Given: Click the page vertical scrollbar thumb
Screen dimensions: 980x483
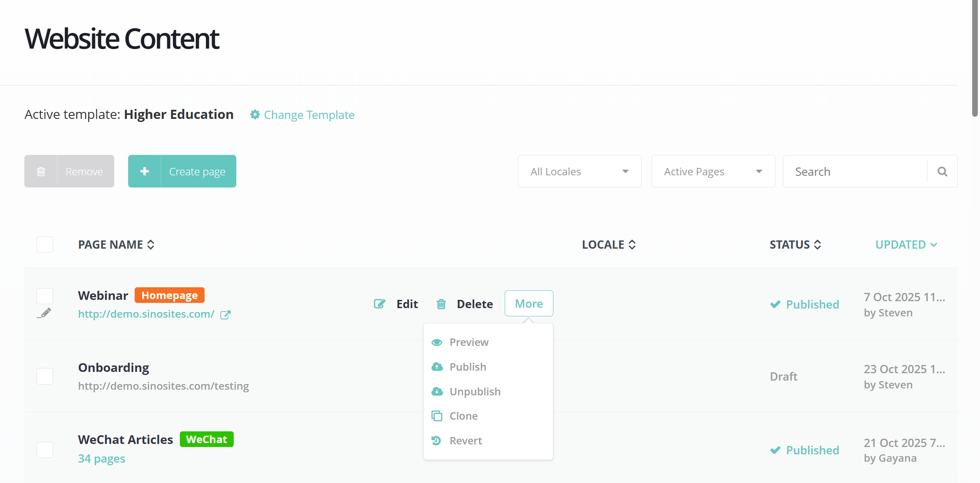Looking at the screenshot, I should [974, 59].
